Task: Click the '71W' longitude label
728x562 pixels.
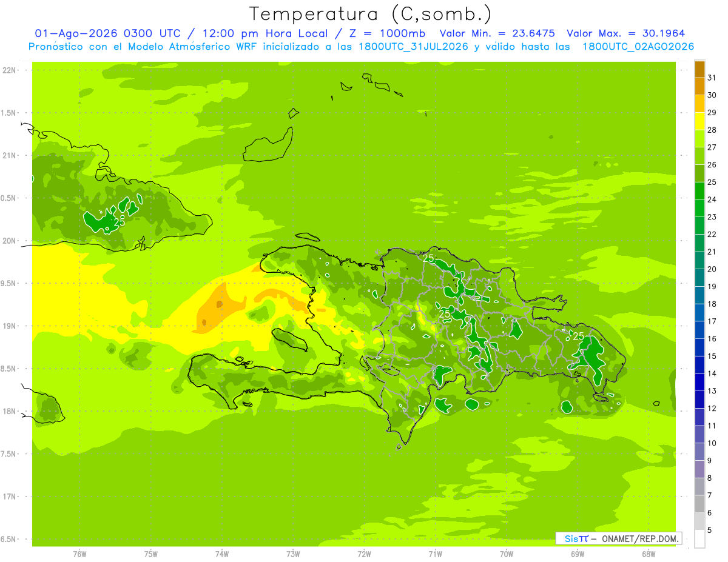Action: [x=435, y=554]
